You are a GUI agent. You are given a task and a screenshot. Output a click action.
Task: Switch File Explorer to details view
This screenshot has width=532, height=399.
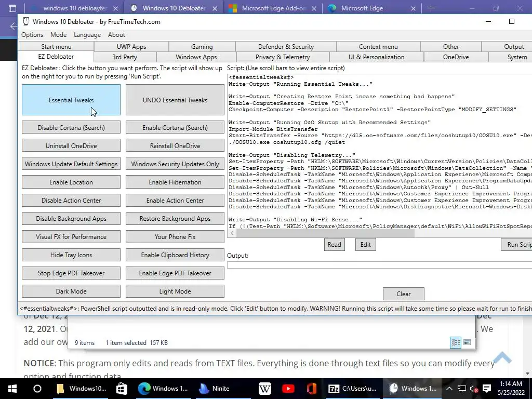[456, 343]
